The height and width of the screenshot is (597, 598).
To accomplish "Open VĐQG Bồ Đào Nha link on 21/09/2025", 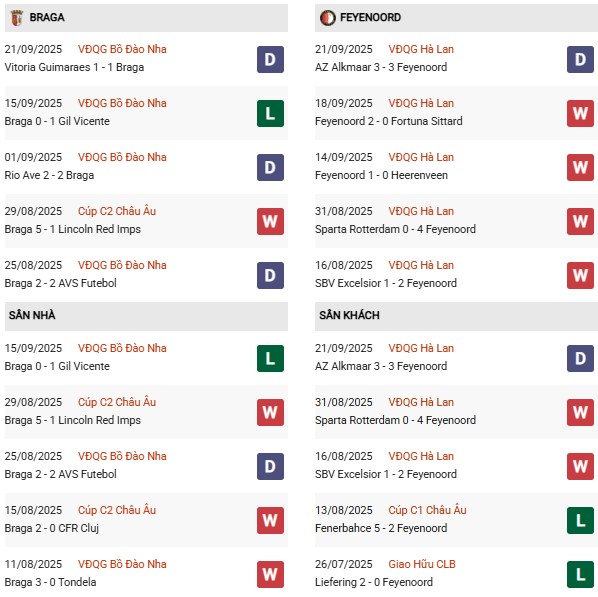I will [122, 49].
